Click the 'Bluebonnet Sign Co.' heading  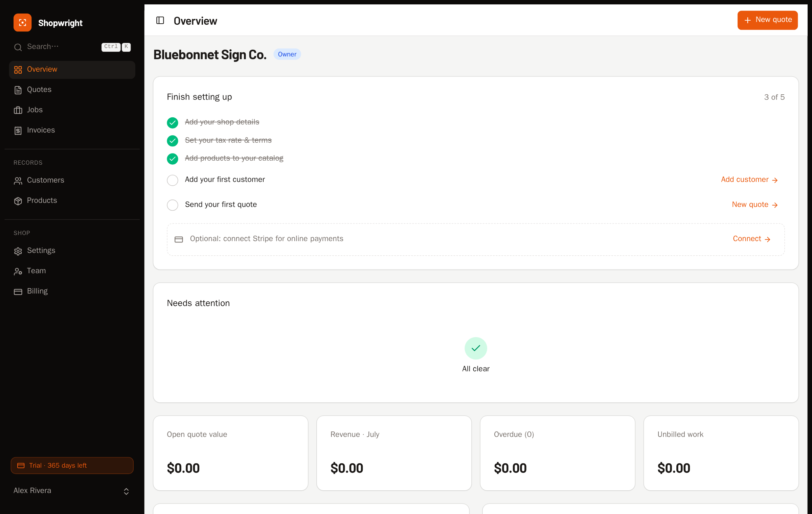tap(210, 55)
